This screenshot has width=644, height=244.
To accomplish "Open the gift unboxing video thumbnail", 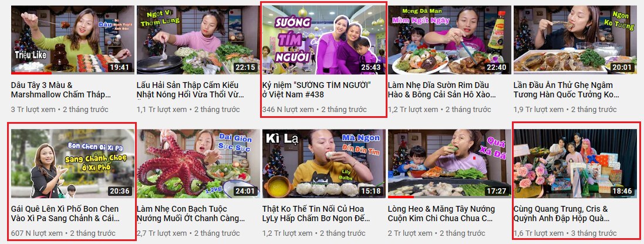I will coord(575,164).
